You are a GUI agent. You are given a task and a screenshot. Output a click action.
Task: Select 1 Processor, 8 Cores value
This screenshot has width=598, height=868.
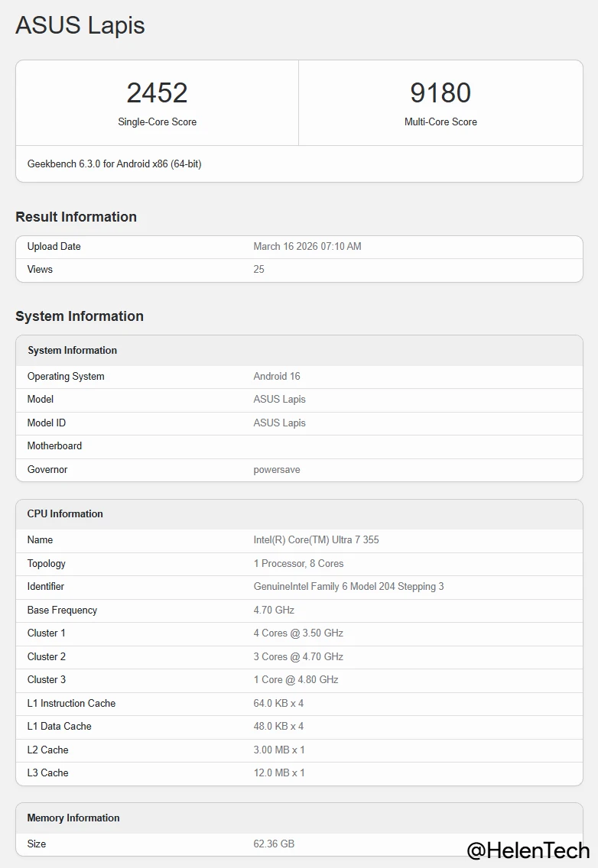(298, 564)
